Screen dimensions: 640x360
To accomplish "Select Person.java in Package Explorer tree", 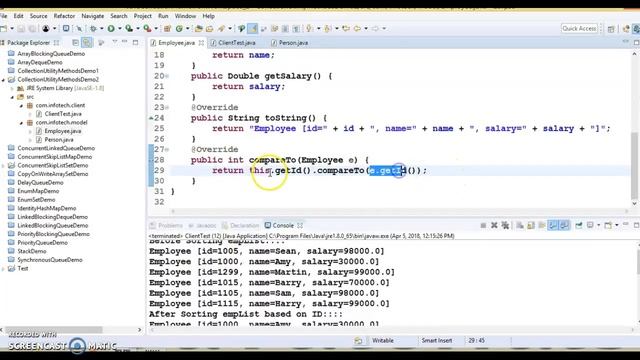I will click(59, 140).
